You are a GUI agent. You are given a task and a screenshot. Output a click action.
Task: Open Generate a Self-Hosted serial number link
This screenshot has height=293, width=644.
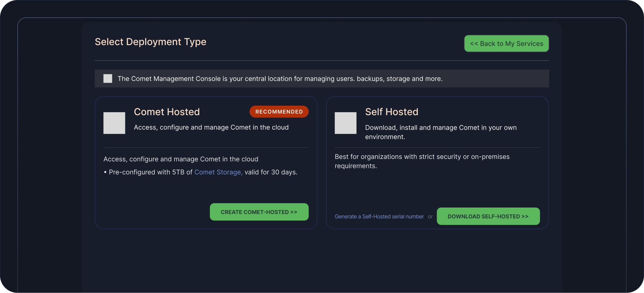[379, 217]
